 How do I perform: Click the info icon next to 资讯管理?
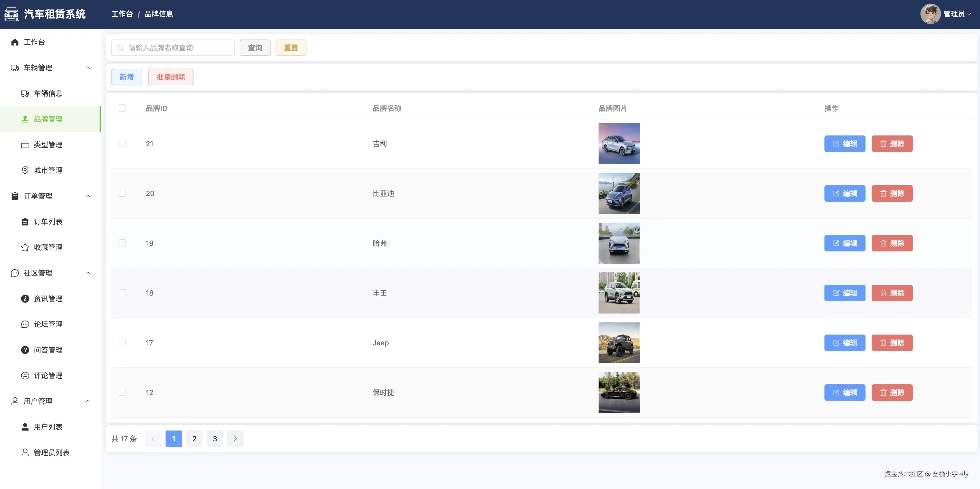point(25,299)
